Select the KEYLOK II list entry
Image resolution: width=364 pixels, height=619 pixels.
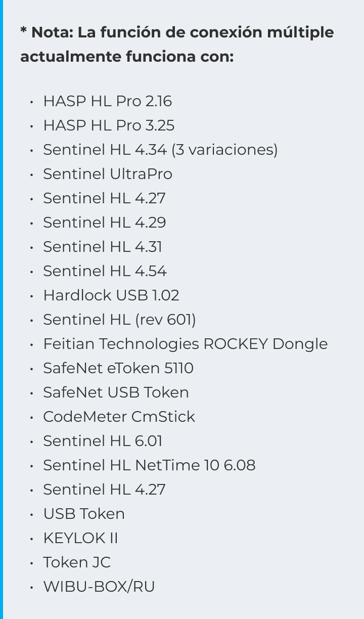[80, 538]
